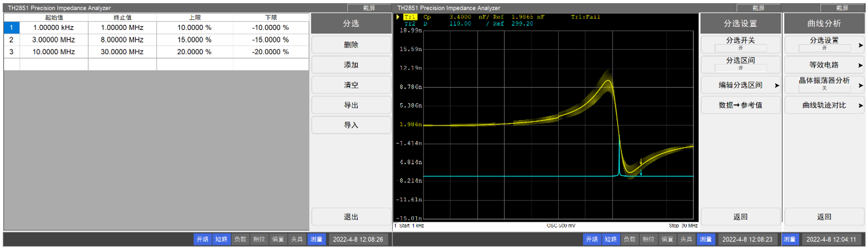Expand the 曲线轨迹对比 trace comparison submenu
The image size is (868, 249).
824,105
